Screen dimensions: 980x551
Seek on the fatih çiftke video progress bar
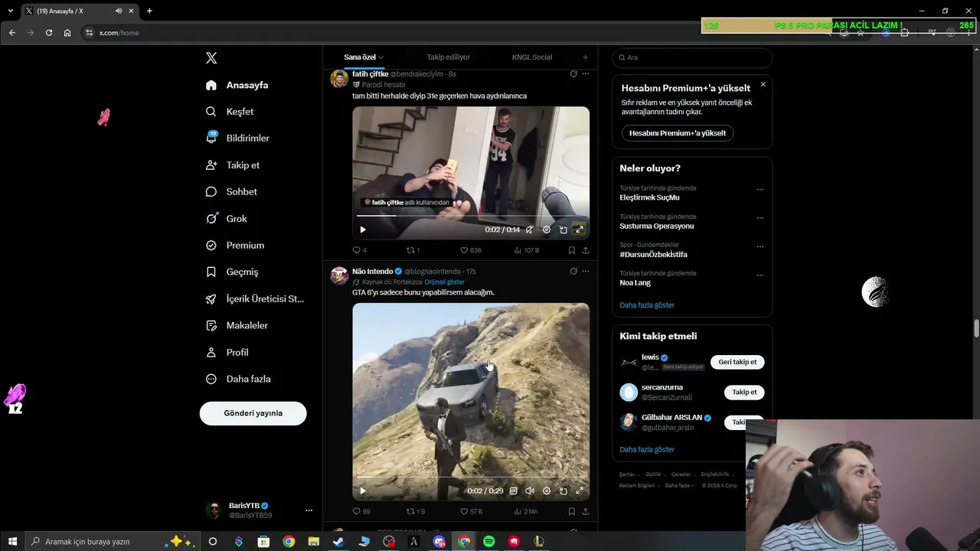point(471,216)
